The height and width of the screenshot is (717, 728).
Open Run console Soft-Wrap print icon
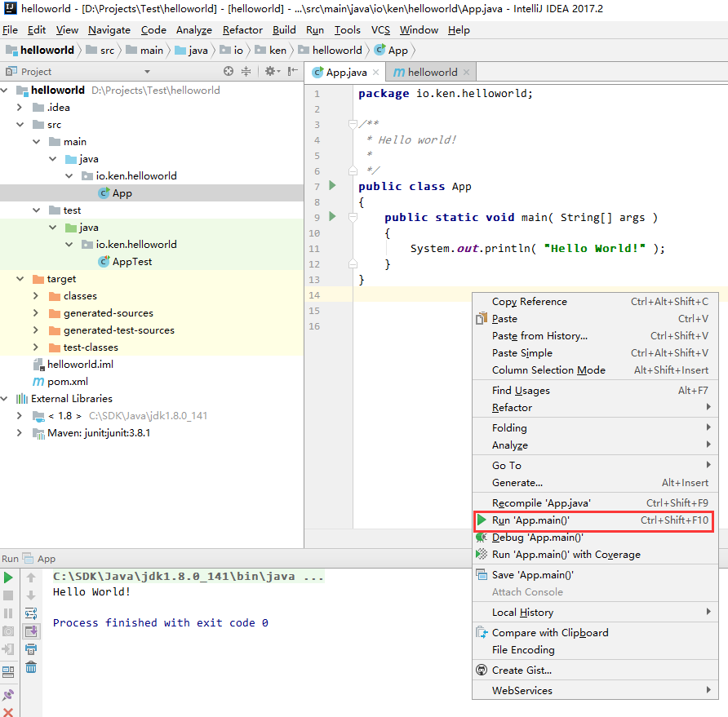30,649
